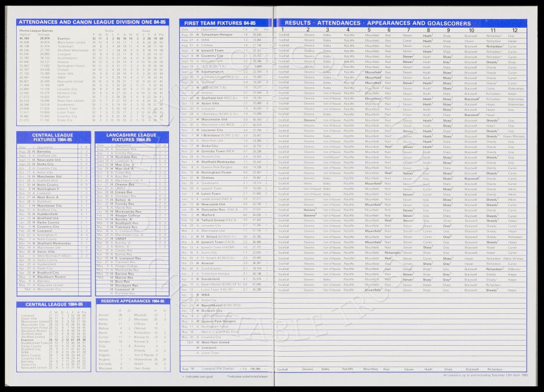
Task: Click bold 'Everton' in Central League standings
Action: coord(27,340)
